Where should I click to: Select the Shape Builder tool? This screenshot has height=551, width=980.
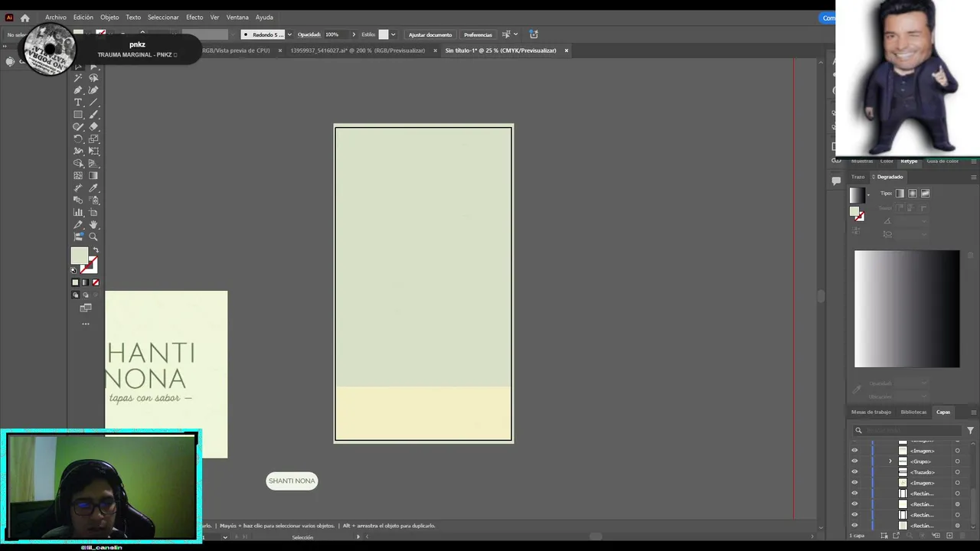[x=78, y=164]
